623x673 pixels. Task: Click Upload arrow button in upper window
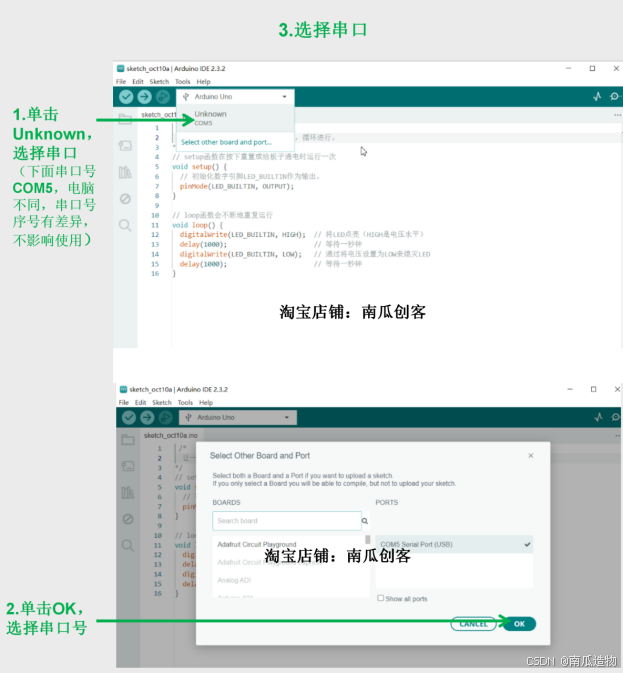click(144, 97)
